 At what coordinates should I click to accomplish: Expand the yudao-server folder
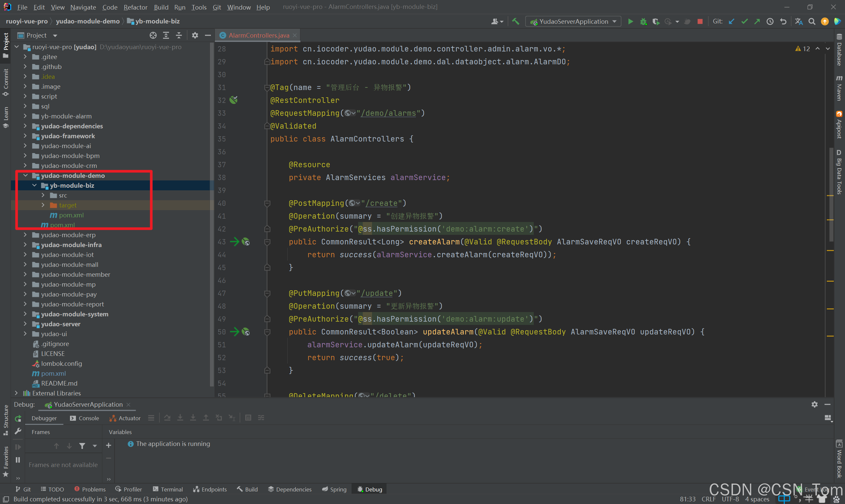(25, 324)
